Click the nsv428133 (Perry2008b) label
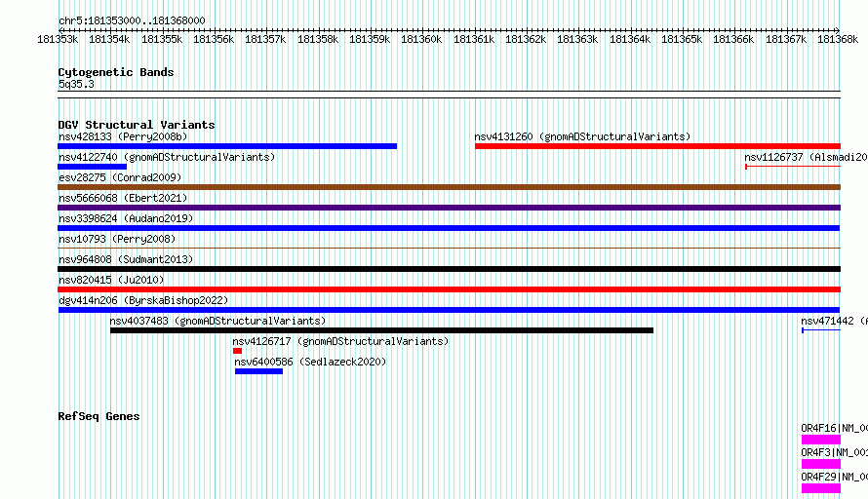868x499 pixels. tap(123, 136)
